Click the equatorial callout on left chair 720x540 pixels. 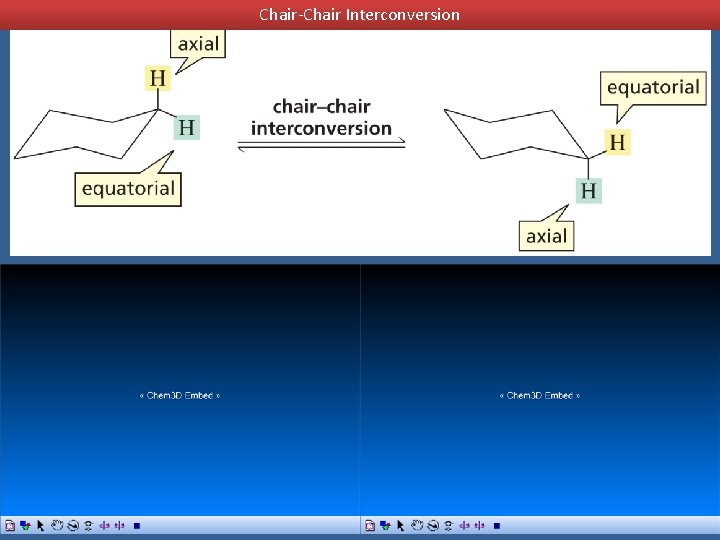pyautogui.click(x=128, y=189)
